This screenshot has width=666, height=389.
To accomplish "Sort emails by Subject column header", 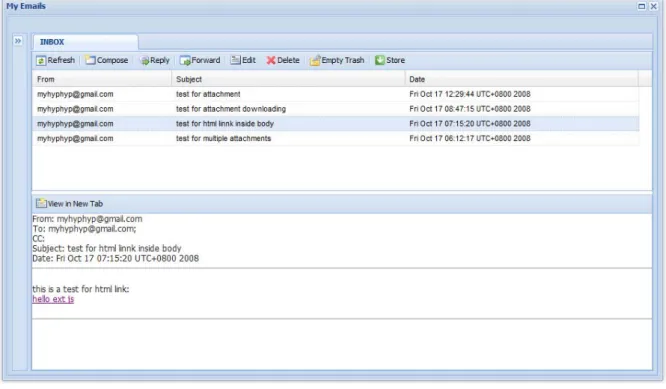I will click(x=288, y=79).
